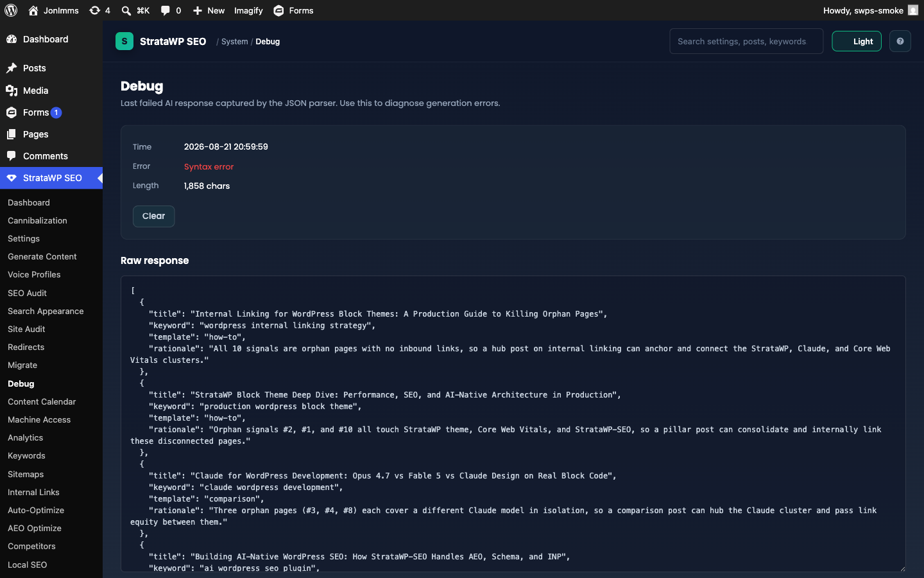Click the Comments icon in sidebar
924x578 pixels.
(x=12, y=156)
